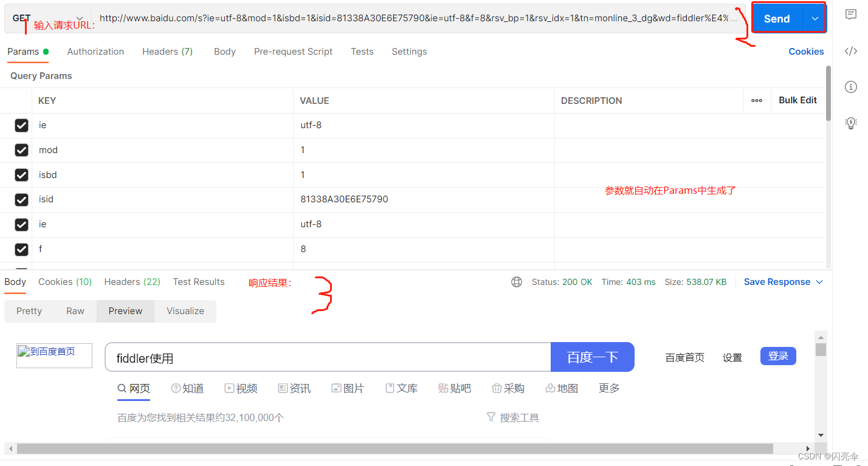Image resolution: width=868 pixels, height=466 pixels.
Task: Click the preview horizontal scrollbar
Action: 395,448
